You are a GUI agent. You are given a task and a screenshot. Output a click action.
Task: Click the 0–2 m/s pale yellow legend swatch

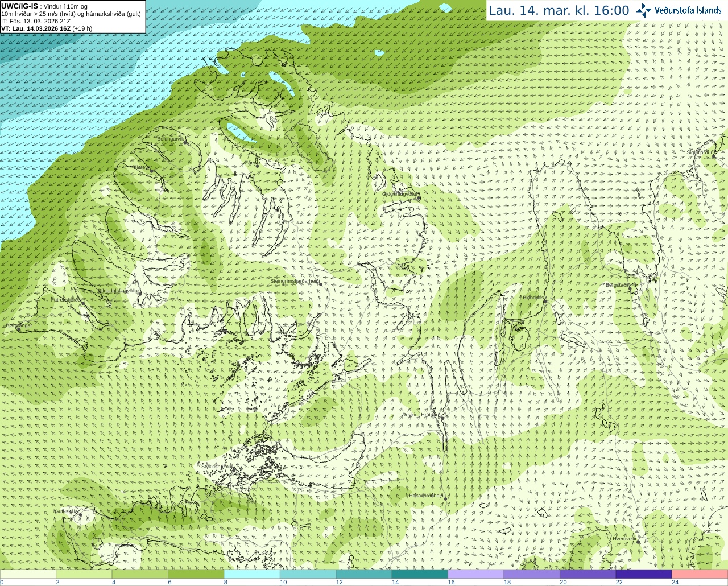click(28, 574)
